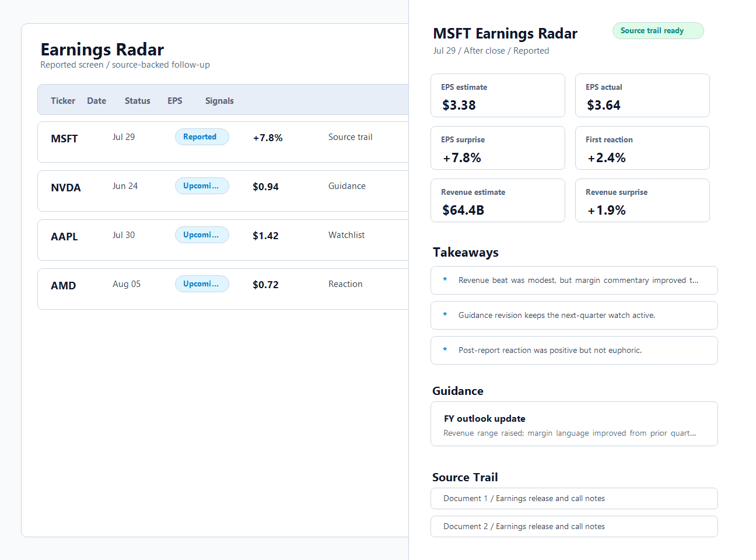Sort by the Ticker column header
The height and width of the screenshot is (560, 756).
(x=63, y=101)
